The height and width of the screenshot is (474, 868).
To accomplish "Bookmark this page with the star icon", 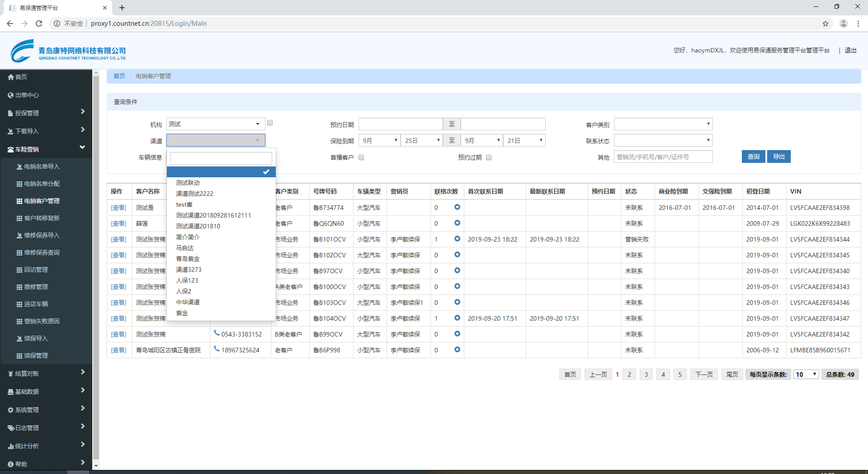I will click(825, 24).
